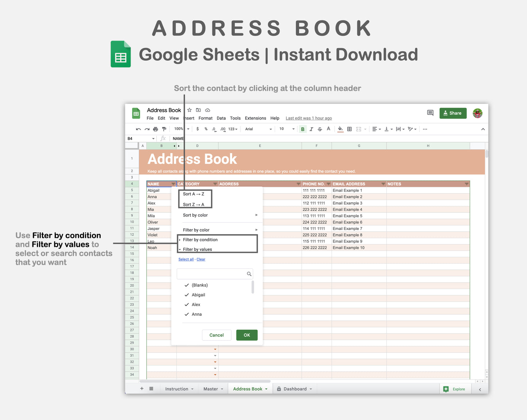The width and height of the screenshot is (527, 420).
Task: Click the filter search field
Action: coord(215,274)
